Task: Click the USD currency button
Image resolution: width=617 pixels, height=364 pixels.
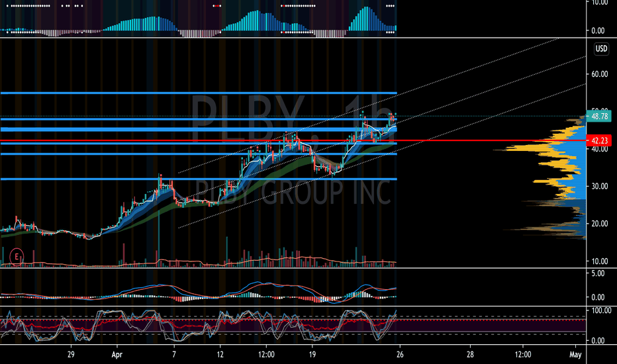Action: (601, 49)
